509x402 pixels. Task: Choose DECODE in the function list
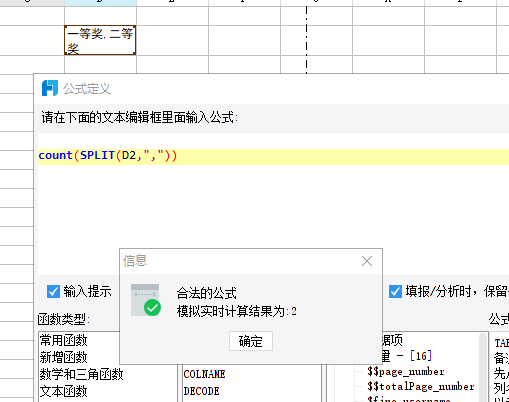(201, 391)
